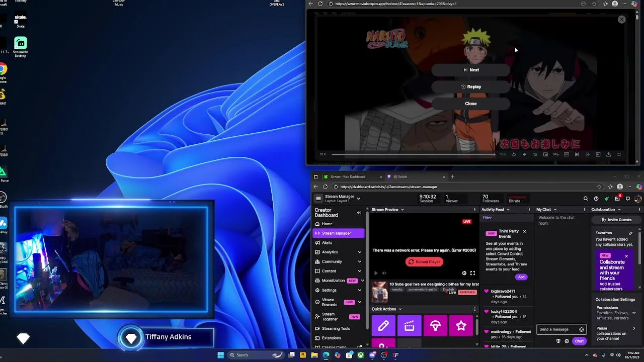Click the star quick action tile
The width and height of the screenshot is (644, 362).
pos(461,326)
